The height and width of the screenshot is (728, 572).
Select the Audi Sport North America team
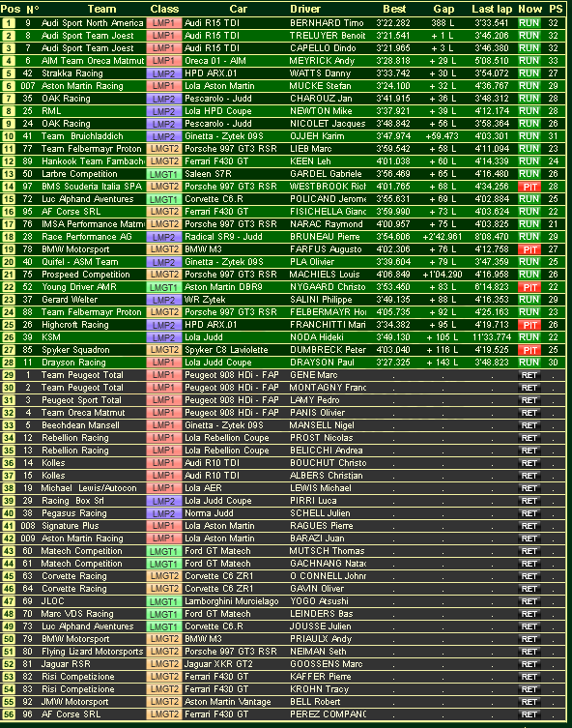[x=93, y=23]
